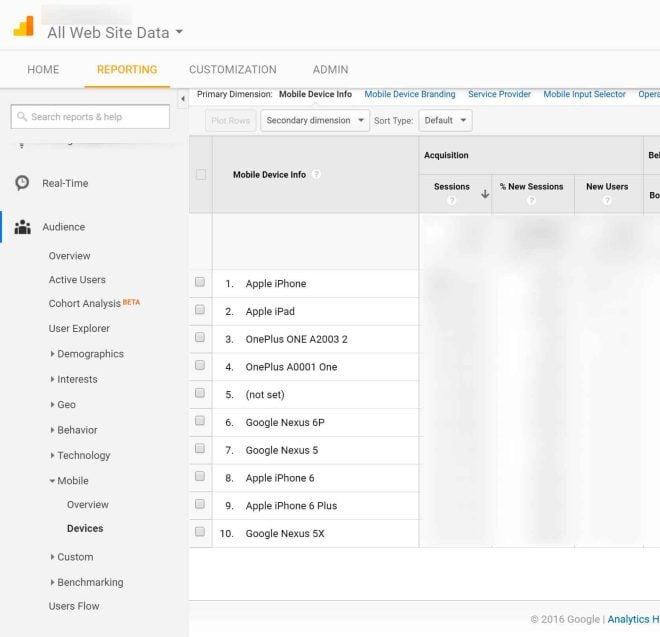
Task: Open the Mobile Devices report
Action: [85, 528]
